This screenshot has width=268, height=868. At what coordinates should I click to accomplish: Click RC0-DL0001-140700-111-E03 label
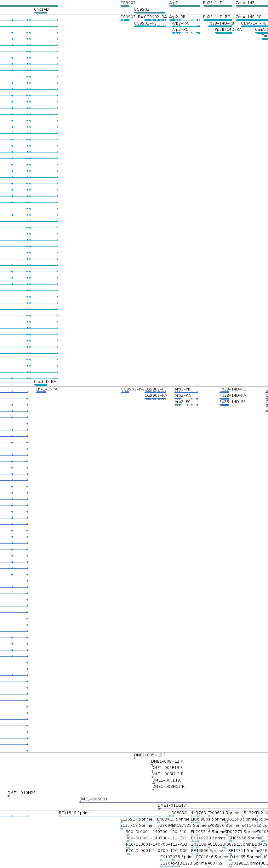pyautogui.click(x=156, y=838)
